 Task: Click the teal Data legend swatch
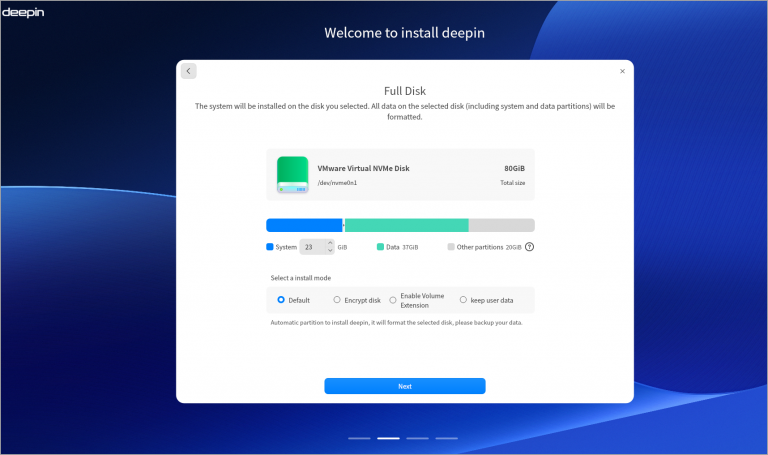pos(380,247)
